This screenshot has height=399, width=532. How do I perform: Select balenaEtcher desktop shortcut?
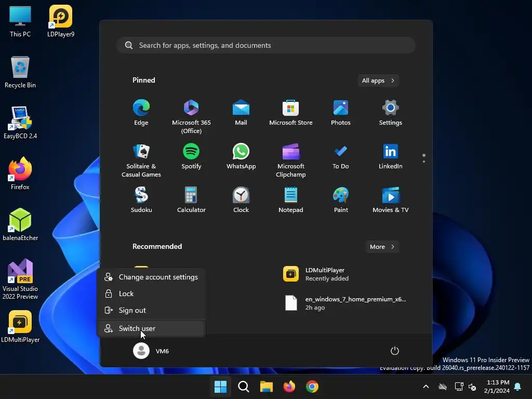point(20,224)
